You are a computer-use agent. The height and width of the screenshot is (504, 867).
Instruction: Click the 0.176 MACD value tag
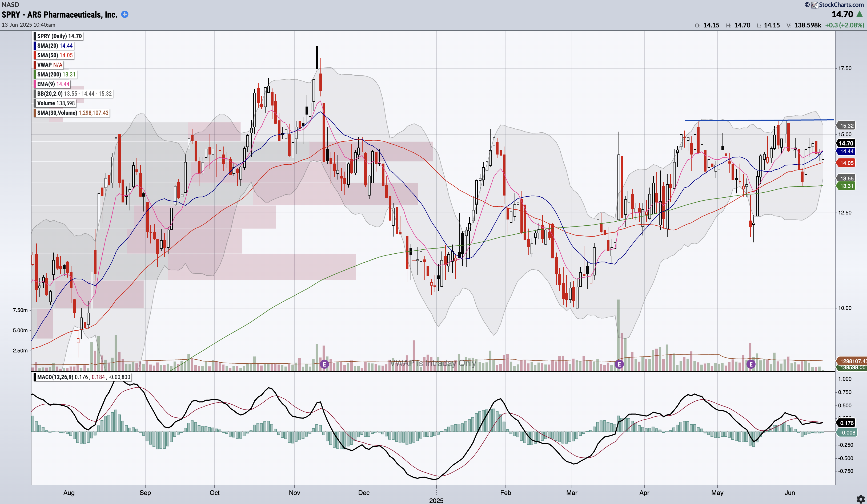click(x=846, y=423)
